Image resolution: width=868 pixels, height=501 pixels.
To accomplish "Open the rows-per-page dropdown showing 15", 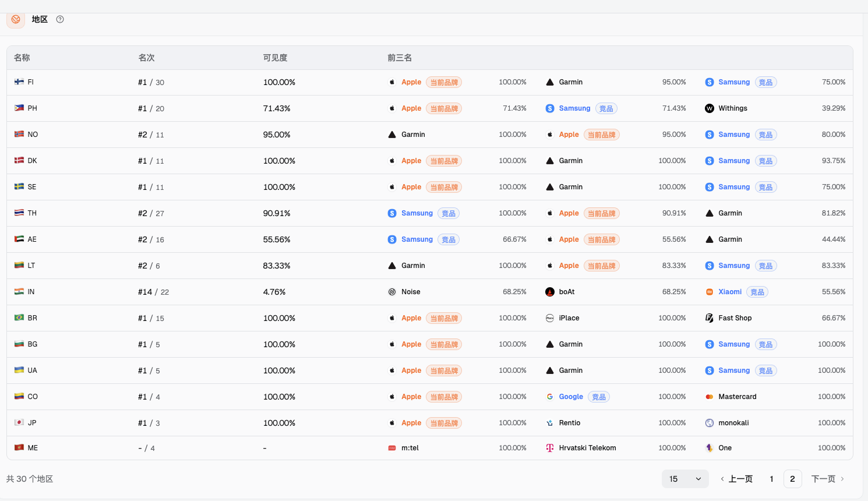I will [x=685, y=479].
